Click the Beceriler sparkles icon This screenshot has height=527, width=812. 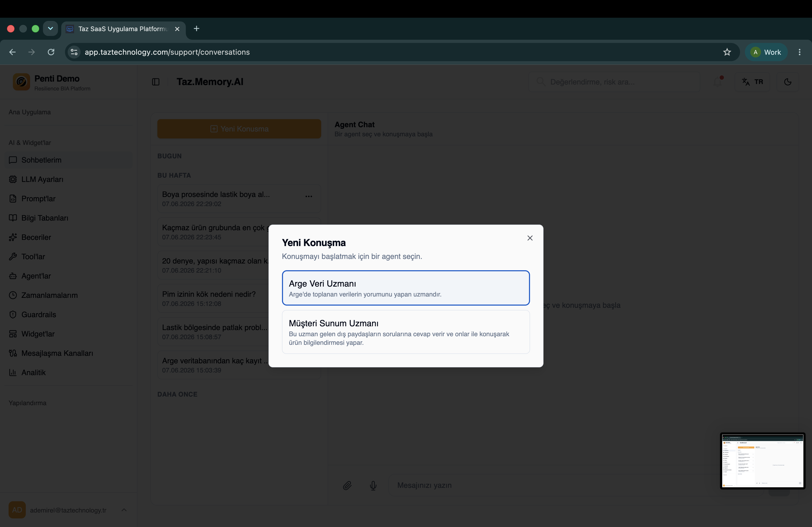pyautogui.click(x=13, y=237)
